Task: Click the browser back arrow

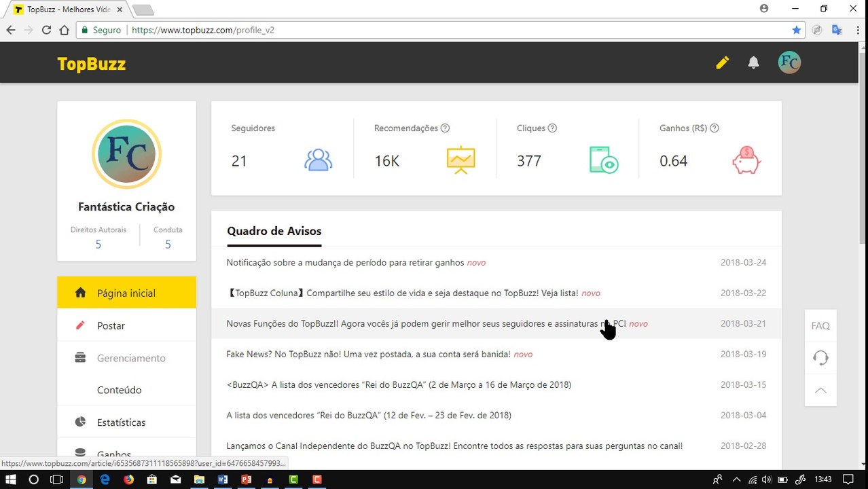Action: click(10, 30)
